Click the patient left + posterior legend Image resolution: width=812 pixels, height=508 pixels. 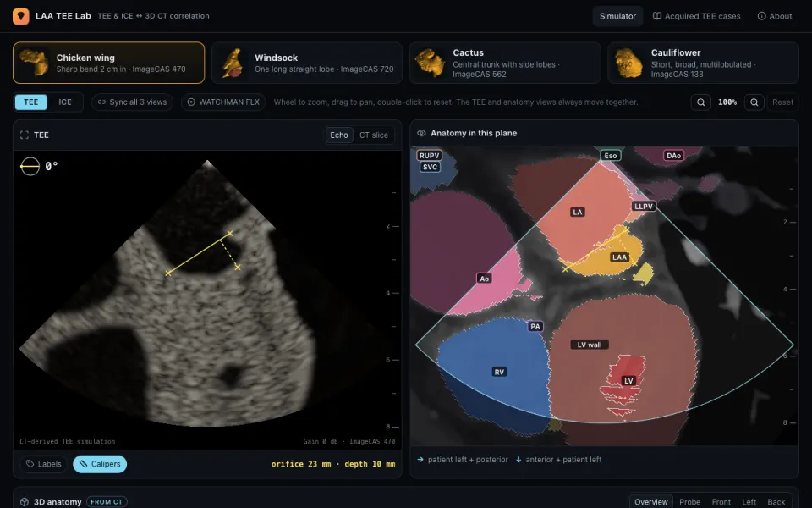coord(463,460)
